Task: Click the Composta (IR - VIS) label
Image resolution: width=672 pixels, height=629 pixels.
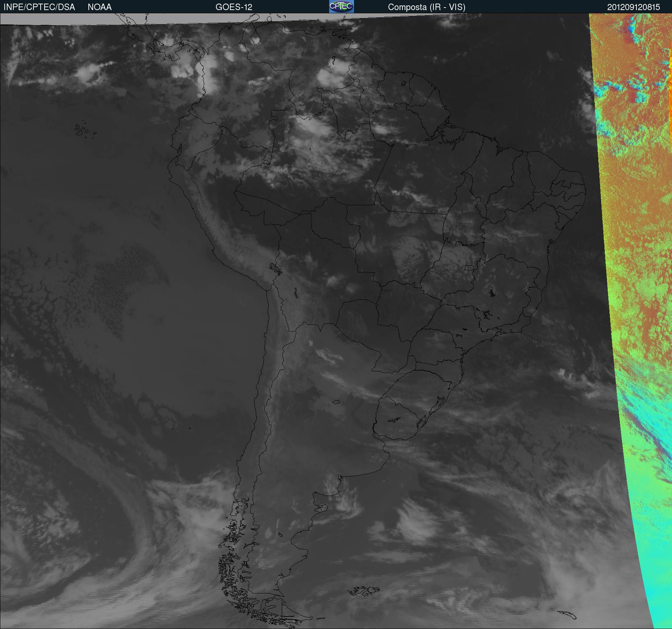Action: pyautogui.click(x=427, y=7)
